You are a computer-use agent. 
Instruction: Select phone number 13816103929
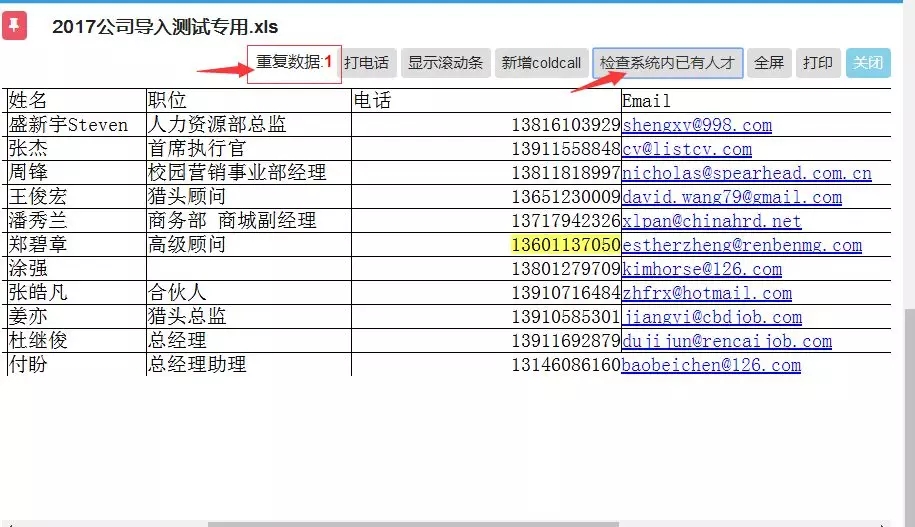pos(565,125)
